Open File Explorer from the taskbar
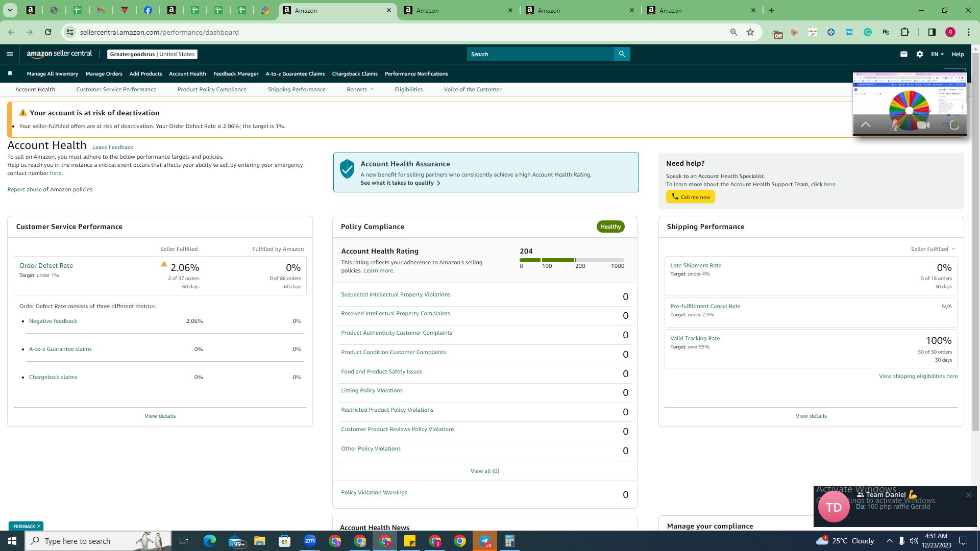The width and height of the screenshot is (980, 551). [x=260, y=541]
